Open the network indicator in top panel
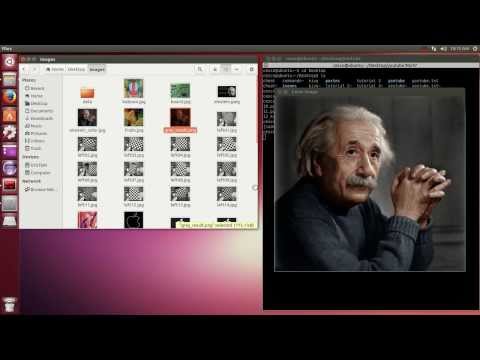This screenshot has height=360, width=480. click(x=434, y=49)
